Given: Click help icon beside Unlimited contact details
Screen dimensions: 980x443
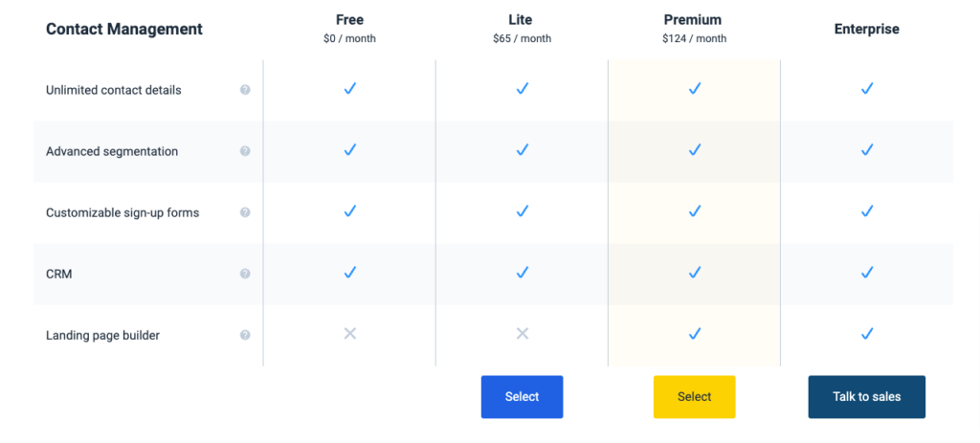Looking at the screenshot, I should (x=245, y=90).
